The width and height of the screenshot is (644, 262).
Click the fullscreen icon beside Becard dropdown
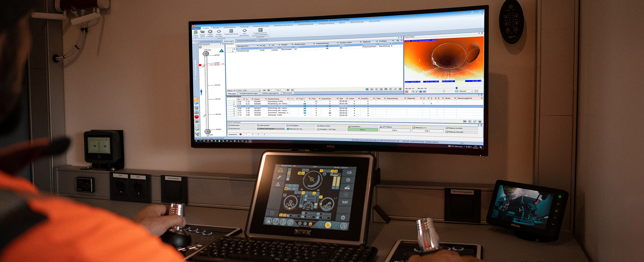coord(476,91)
